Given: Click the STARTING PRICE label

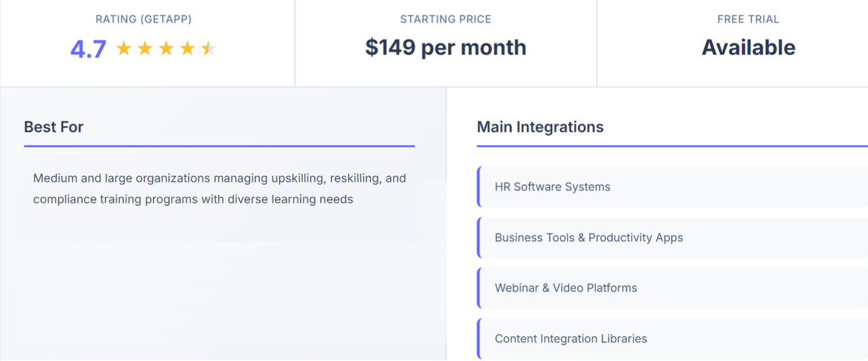Looking at the screenshot, I should tap(446, 19).
